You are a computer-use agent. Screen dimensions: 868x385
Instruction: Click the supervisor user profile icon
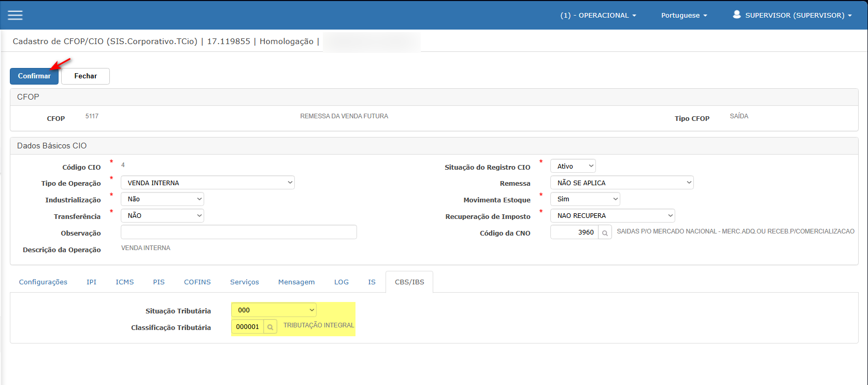click(x=736, y=15)
